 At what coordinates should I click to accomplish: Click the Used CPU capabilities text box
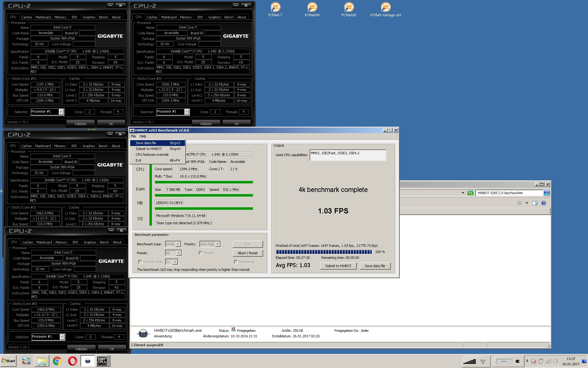tap(348, 155)
